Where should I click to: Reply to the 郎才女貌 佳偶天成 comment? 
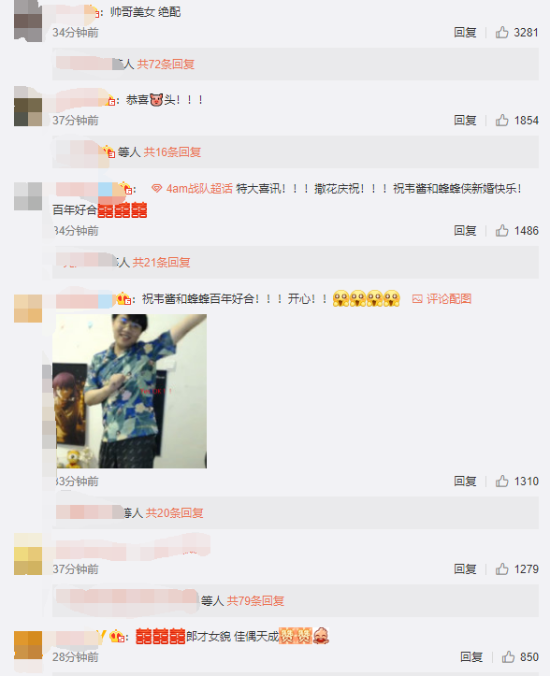coord(471,657)
